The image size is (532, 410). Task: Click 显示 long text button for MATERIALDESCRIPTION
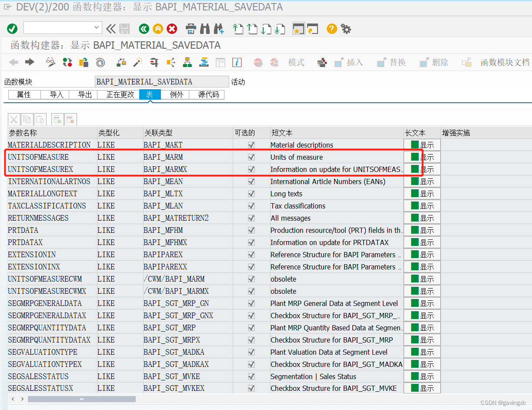pos(422,145)
